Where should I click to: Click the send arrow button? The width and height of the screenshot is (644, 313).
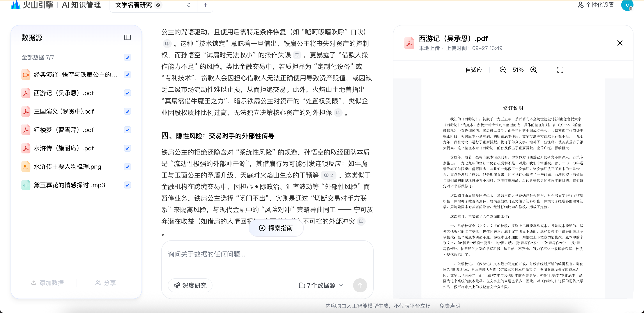360,285
